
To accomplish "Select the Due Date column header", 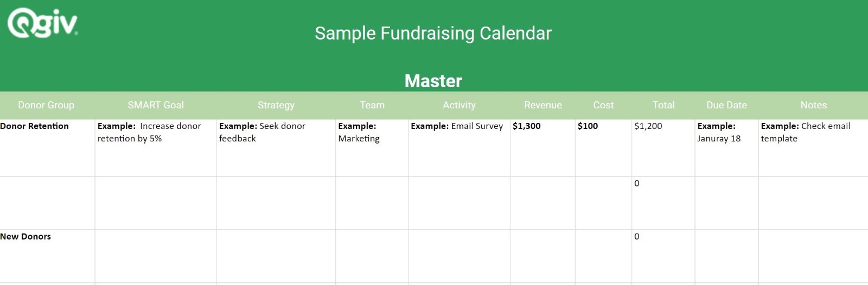I will 726,105.
